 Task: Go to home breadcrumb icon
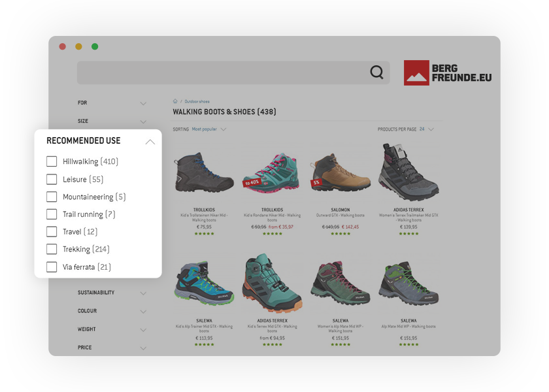coord(175,101)
